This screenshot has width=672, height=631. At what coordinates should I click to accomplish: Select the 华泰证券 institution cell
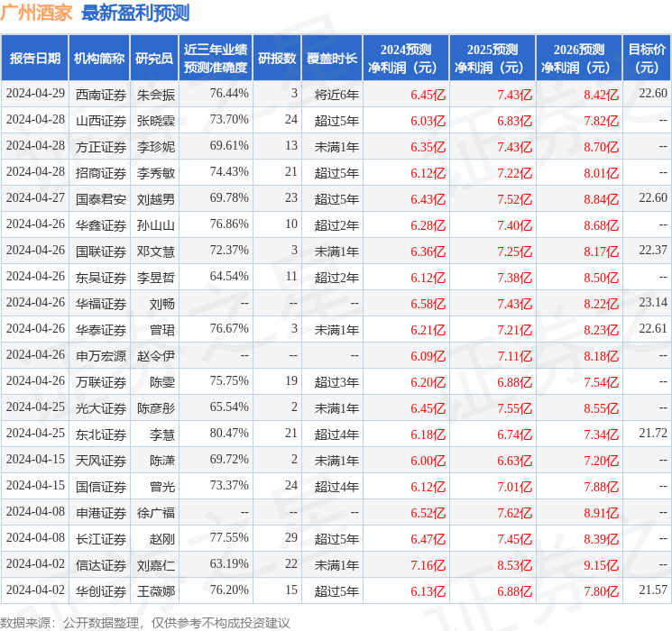[x=101, y=330]
